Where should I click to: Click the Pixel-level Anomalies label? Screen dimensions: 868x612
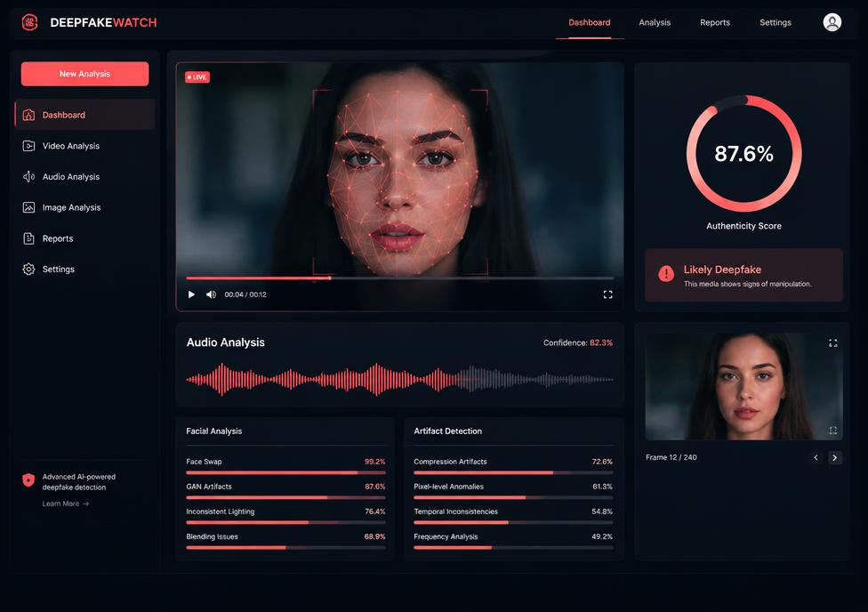448,487
